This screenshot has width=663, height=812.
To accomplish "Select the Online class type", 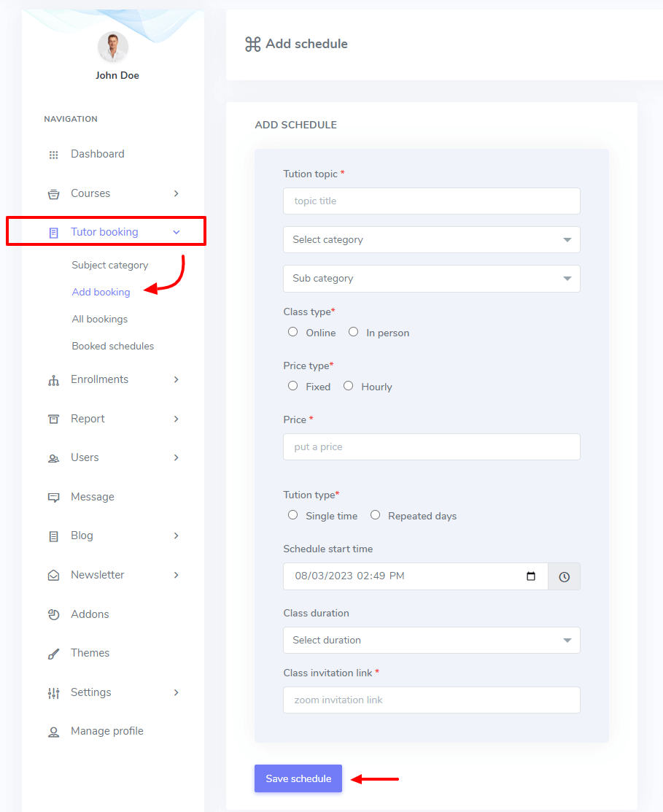I will (x=293, y=332).
